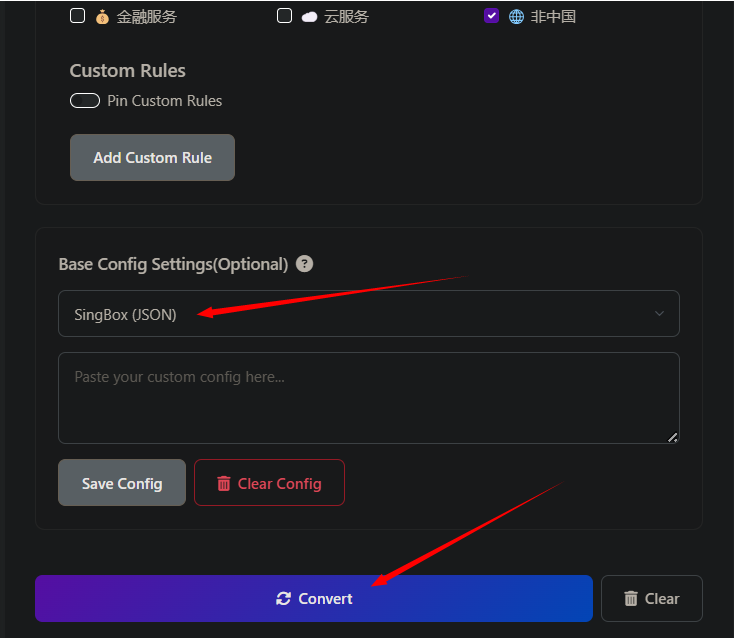Click the cloud icon beside 云服务
Viewport: 734px width, 638px height.
pyautogui.click(x=309, y=17)
